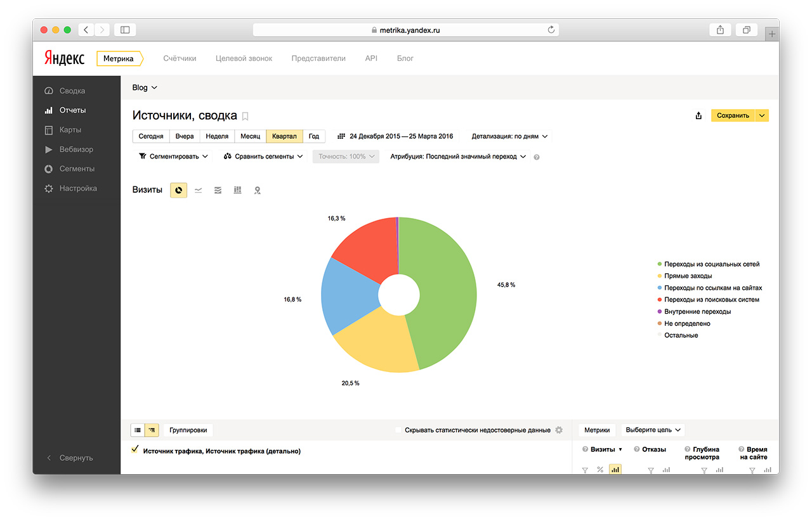Switch to the line chart view icon
Screen dimensions: 812x521
199,190
